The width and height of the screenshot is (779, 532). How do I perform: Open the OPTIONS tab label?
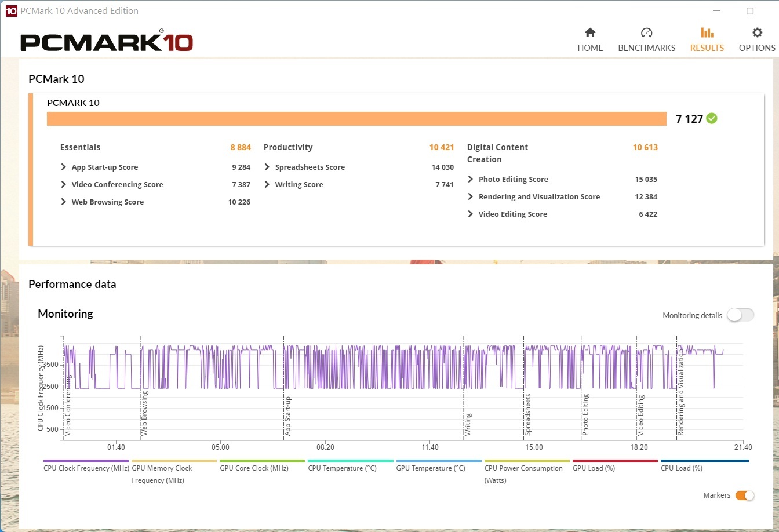[x=757, y=48]
